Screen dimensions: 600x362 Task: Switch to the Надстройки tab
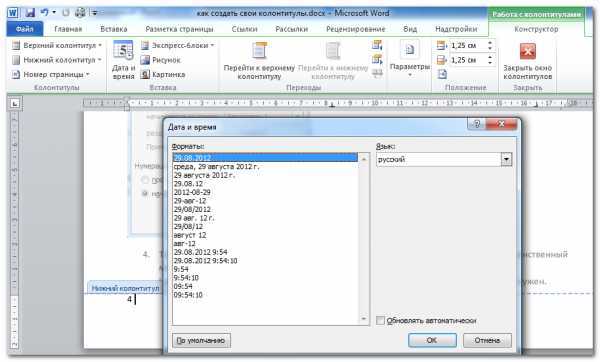point(456,29)
